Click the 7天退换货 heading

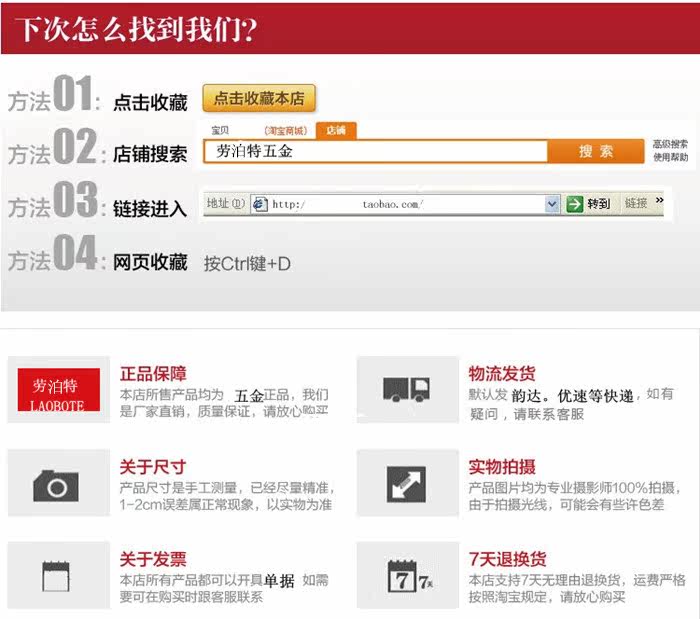(507, 559)
